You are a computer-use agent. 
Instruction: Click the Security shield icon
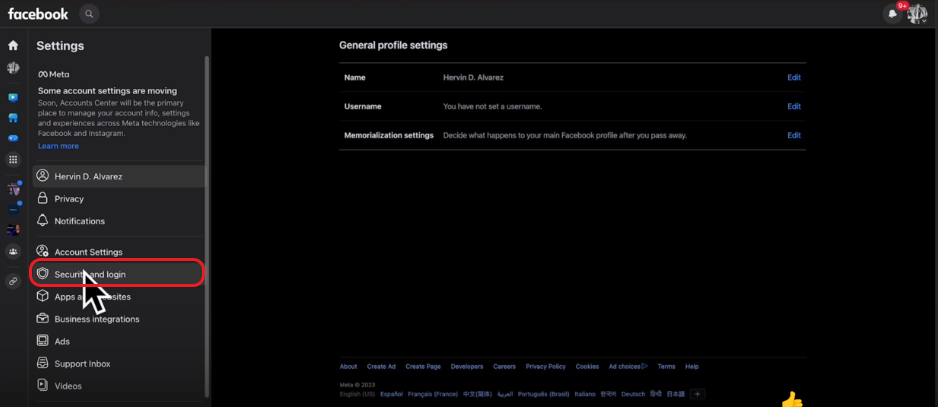(x=42, y=274)
